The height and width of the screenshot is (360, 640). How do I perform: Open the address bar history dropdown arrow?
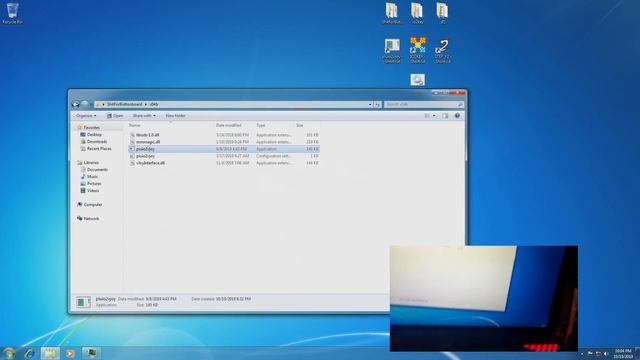pyautogui.click(x=370, y=104)
